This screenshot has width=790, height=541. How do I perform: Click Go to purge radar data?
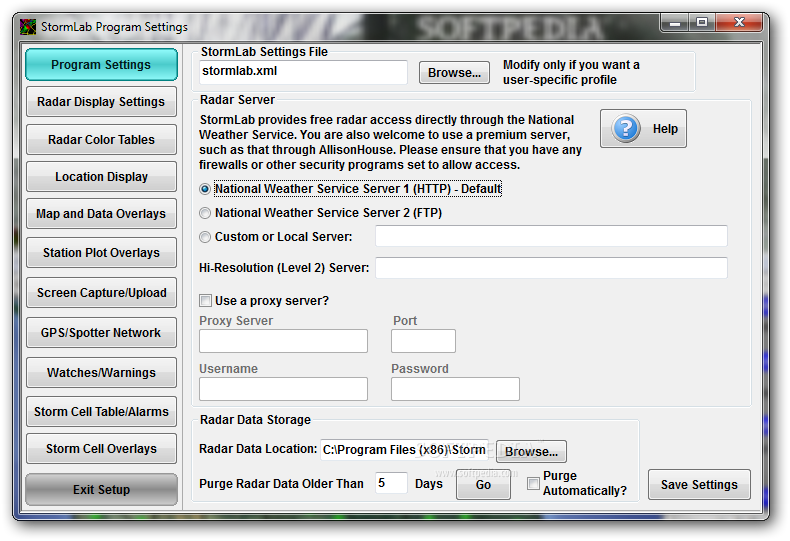point(483,485)
